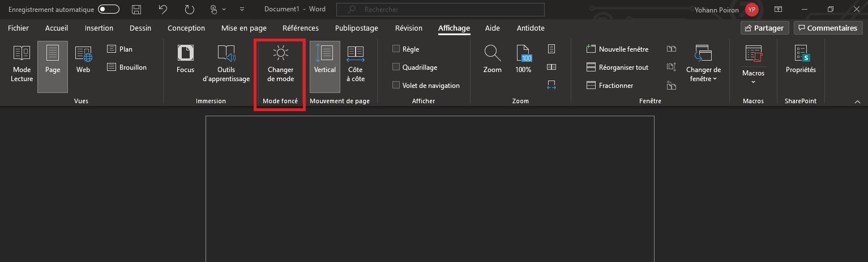Screen dimensions: 868x262
Task: Check the Règle checkbox
Action: 396,49
